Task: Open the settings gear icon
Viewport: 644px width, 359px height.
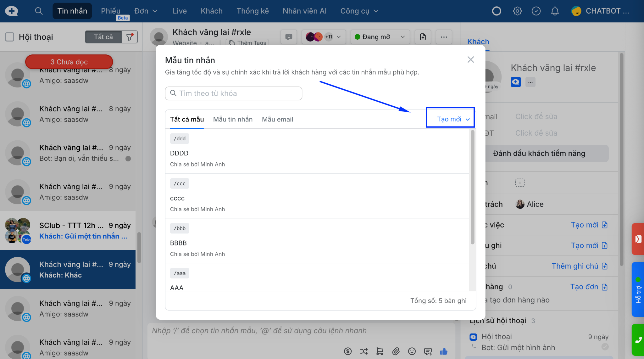Action: [x=517, y=11]
